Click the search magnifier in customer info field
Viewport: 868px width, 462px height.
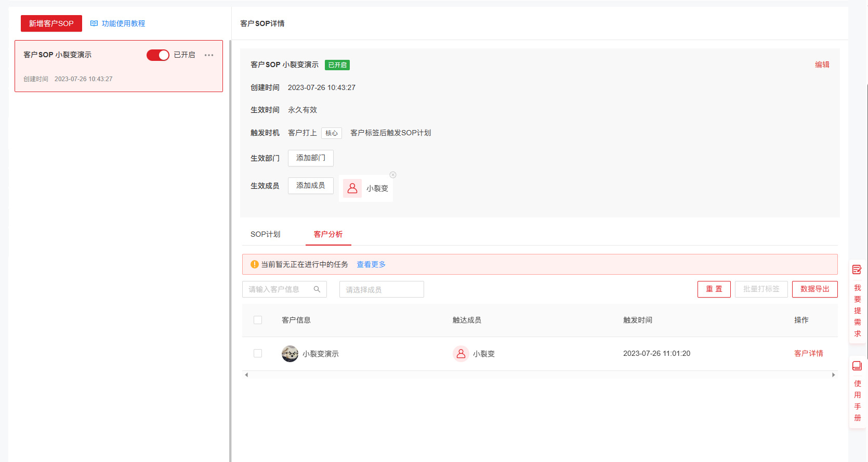(317, 289)
